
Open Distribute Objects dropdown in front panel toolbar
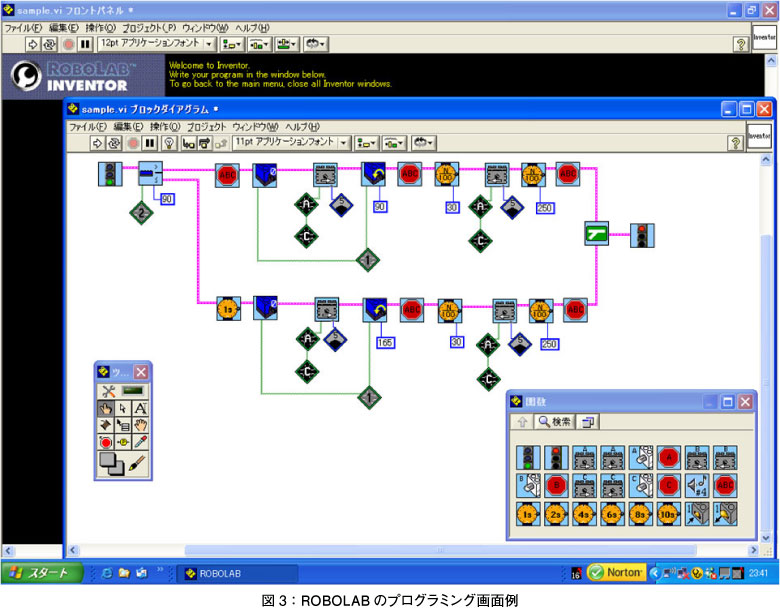(x=259, y=45)
